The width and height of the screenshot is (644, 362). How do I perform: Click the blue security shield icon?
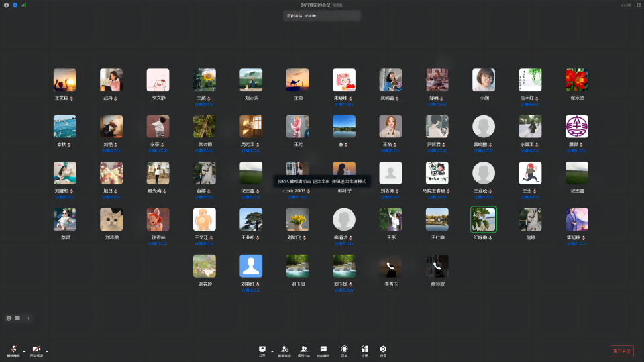click(x=15, y=5)
